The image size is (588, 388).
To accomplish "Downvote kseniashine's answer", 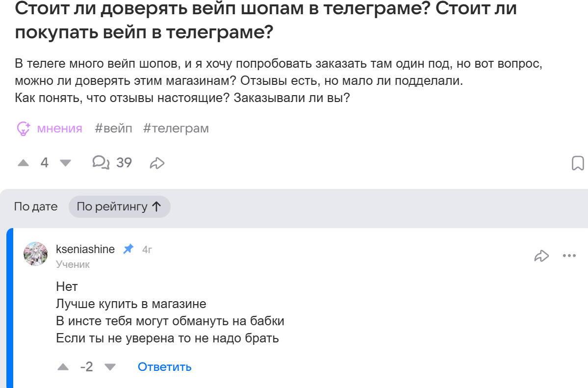I will point(110,367).
